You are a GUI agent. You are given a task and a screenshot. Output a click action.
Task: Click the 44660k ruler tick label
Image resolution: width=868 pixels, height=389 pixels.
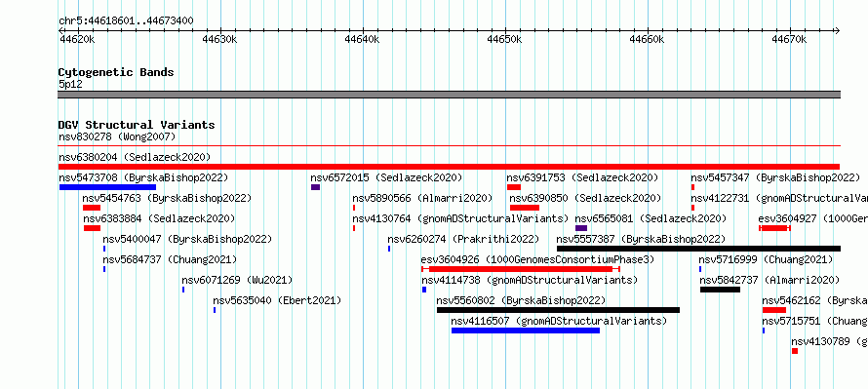coord(648,39)
